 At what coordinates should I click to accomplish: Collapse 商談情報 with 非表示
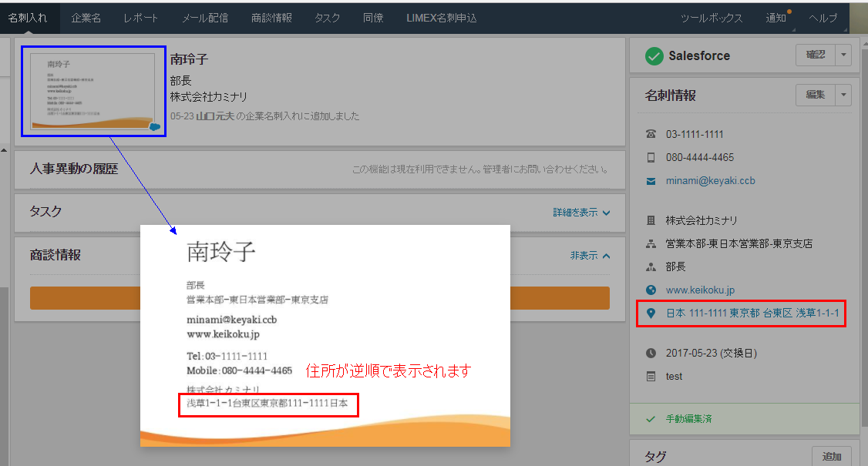pyautogui.click(x=590, y=256)
